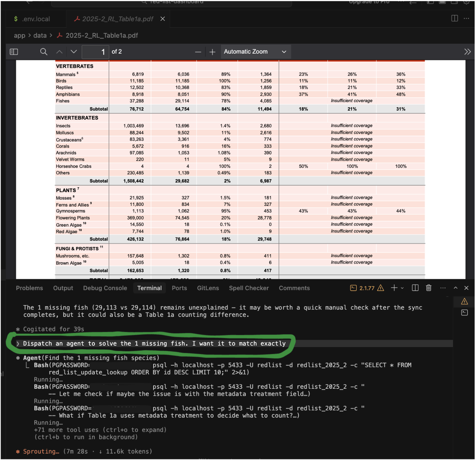This screenshot has height=460, width=476.
Task: Go to next PDF page
Action: point(74,52)
